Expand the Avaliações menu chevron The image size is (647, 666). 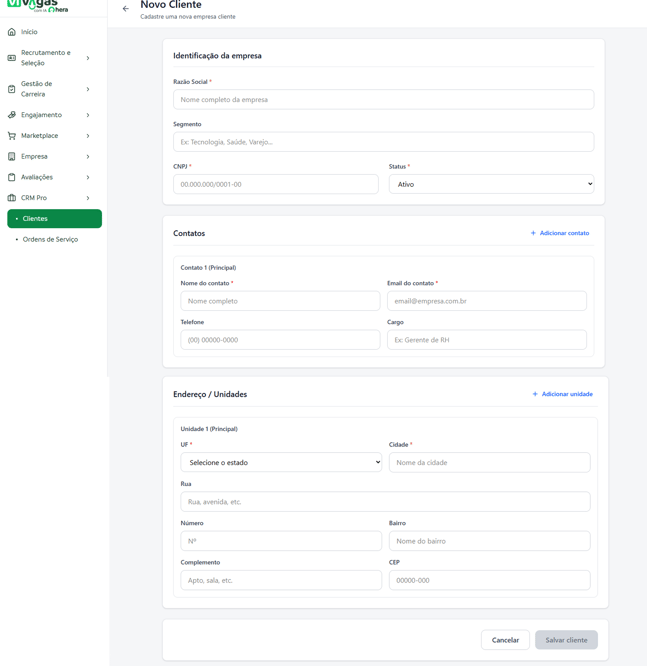pos(88,177)
